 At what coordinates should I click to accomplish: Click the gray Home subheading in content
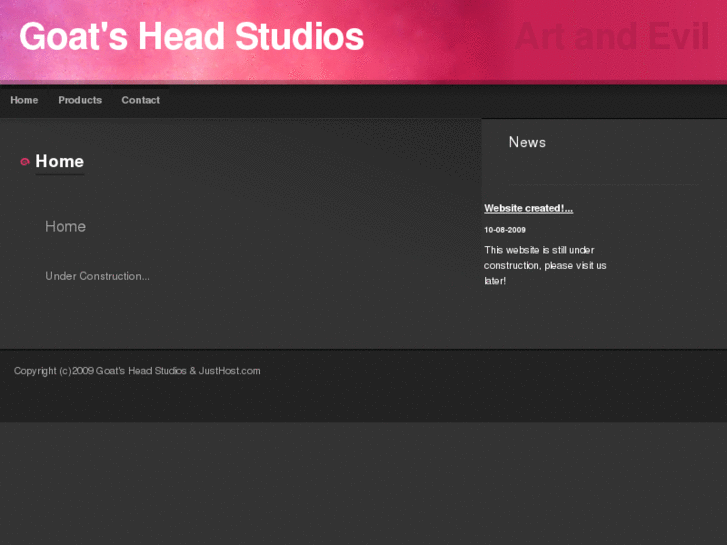(65, 227)
